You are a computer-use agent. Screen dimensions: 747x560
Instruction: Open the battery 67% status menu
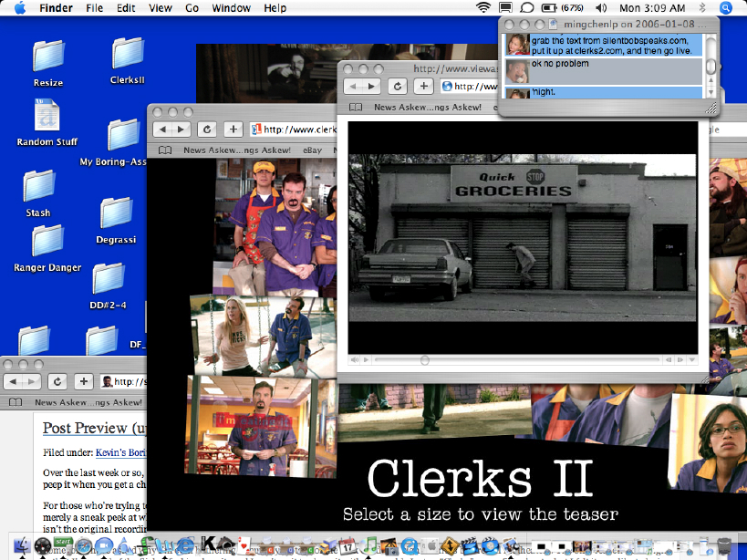[x=562, y=8]
